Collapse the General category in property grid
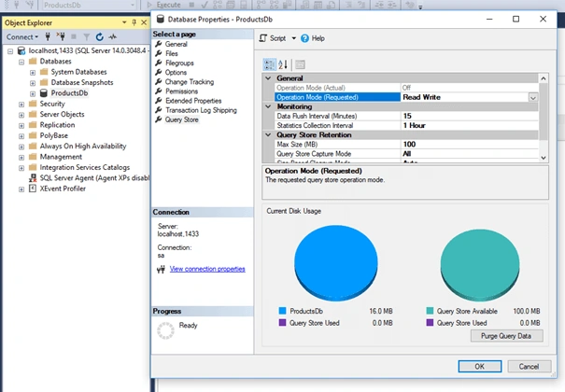Image resolution: width=565 pixels, height=392 pixels. point(268,78)
